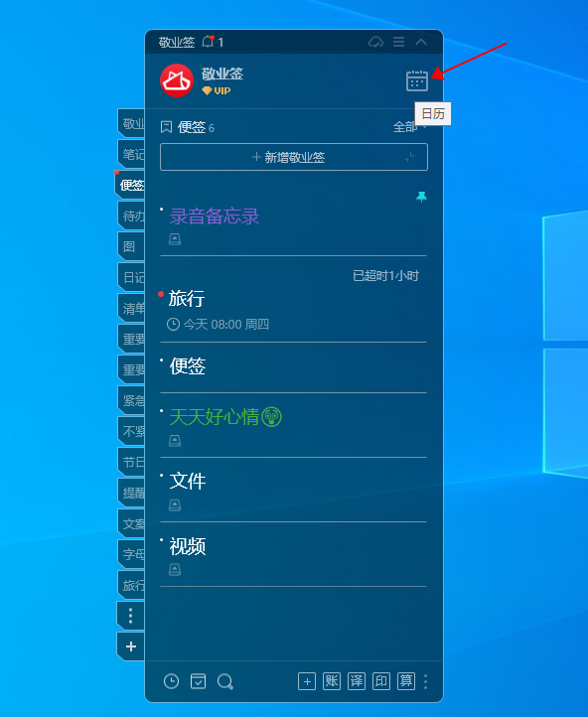Screen dimensions: 588x717
Task: Click the attachment icon under 文件
Action: tap(175, 504)
